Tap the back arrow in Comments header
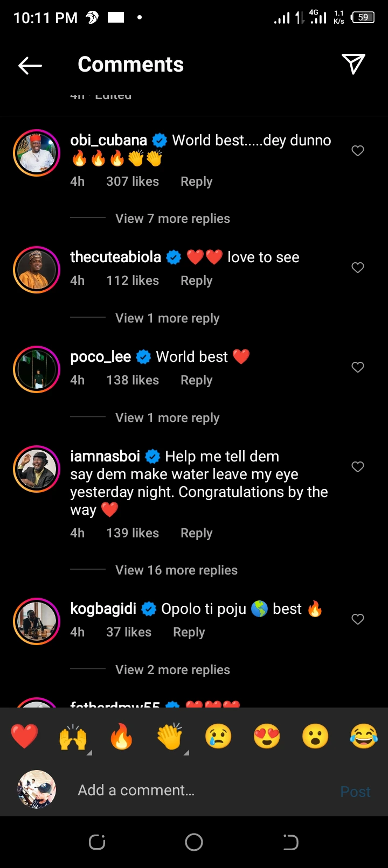 coord(30,66)
